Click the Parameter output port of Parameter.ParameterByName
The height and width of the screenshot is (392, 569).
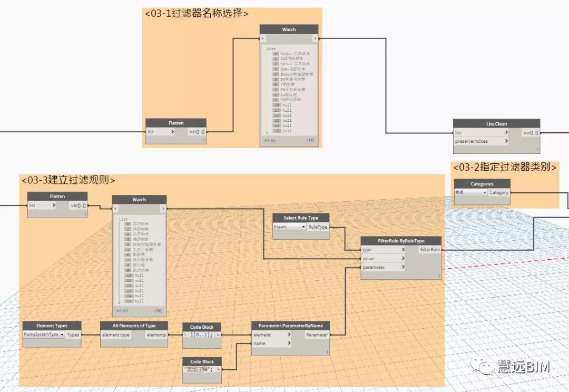(317, 335)
